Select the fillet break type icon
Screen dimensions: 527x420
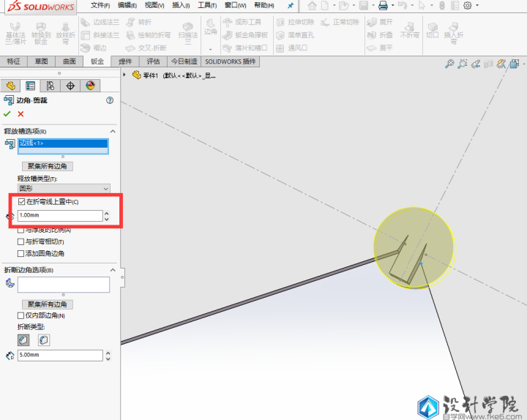[43, 340]
